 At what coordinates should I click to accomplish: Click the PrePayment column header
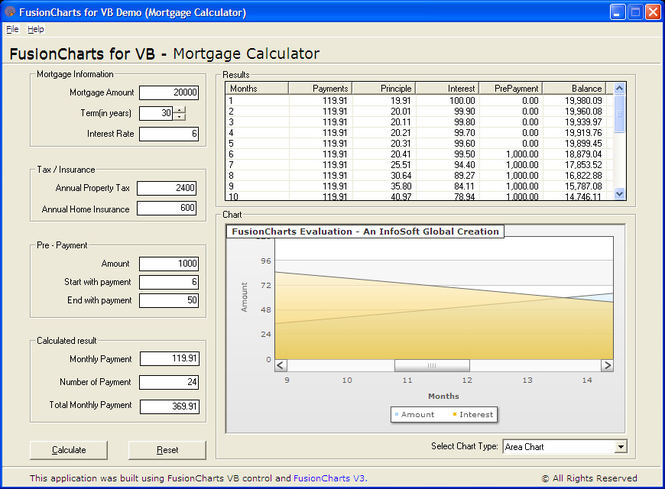(x=511, y=89)
